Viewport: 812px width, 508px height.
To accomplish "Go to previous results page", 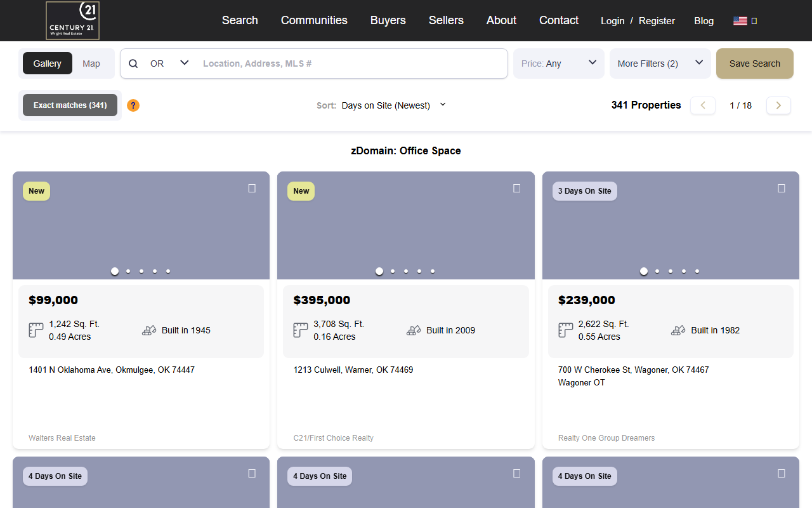I will (x=703, y=105).
